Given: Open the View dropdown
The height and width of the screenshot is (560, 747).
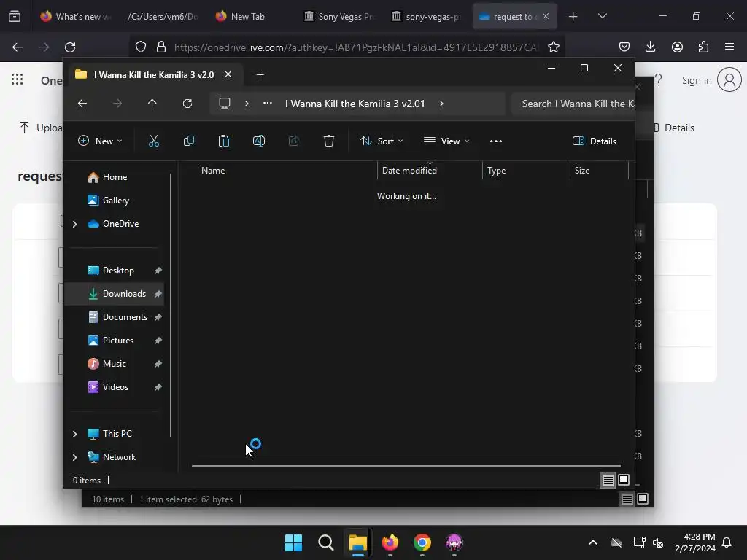Looking at the screenshot, I should (446, 141).
